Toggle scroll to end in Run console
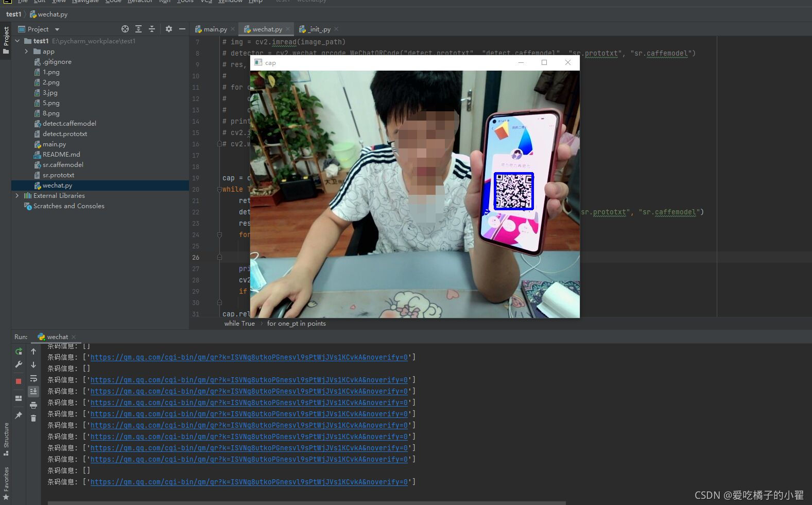Screen dimensions: 812x505 pos(33,392)
